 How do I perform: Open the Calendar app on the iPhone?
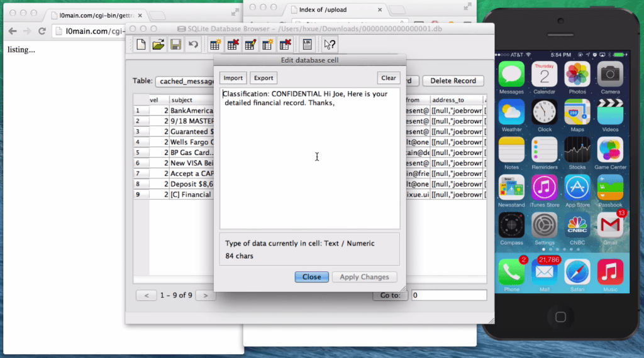pos(544,74)
